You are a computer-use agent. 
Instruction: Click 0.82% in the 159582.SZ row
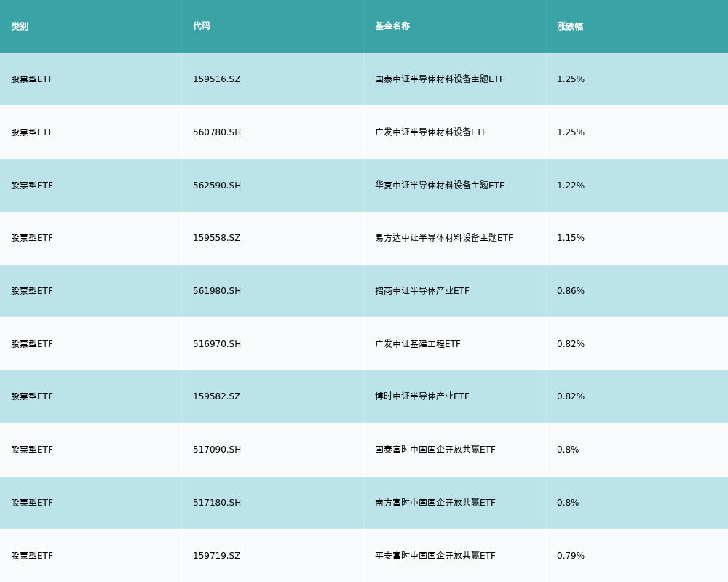pyautogui.click(x=571, y=396)
